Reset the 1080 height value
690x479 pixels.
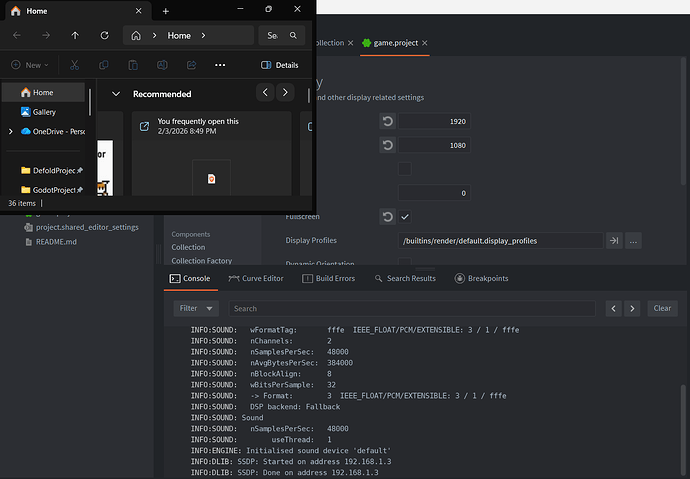coord(387,145)
